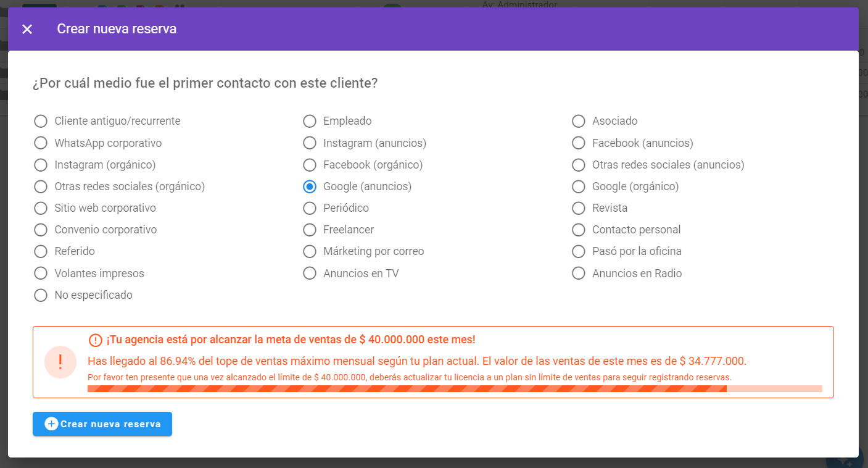Click the selected Google (anuncios) radio button
This screenshot has height=468, width=868.
point(310,186)
